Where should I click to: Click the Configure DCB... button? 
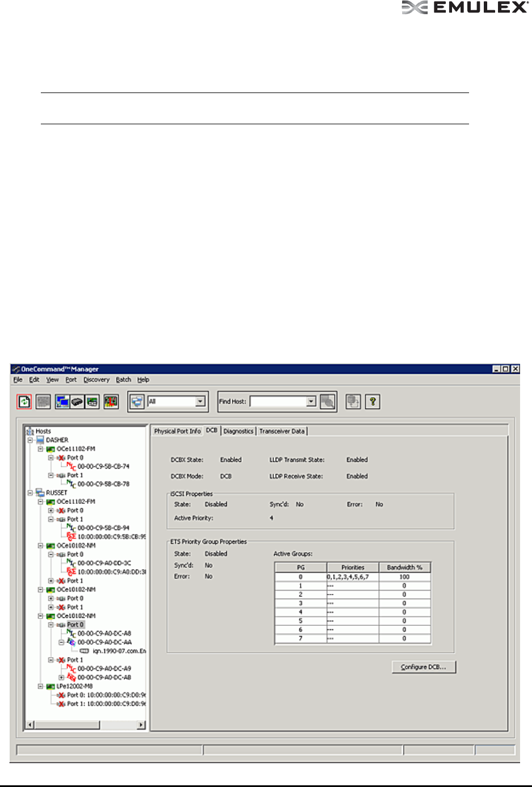[424, 667]
